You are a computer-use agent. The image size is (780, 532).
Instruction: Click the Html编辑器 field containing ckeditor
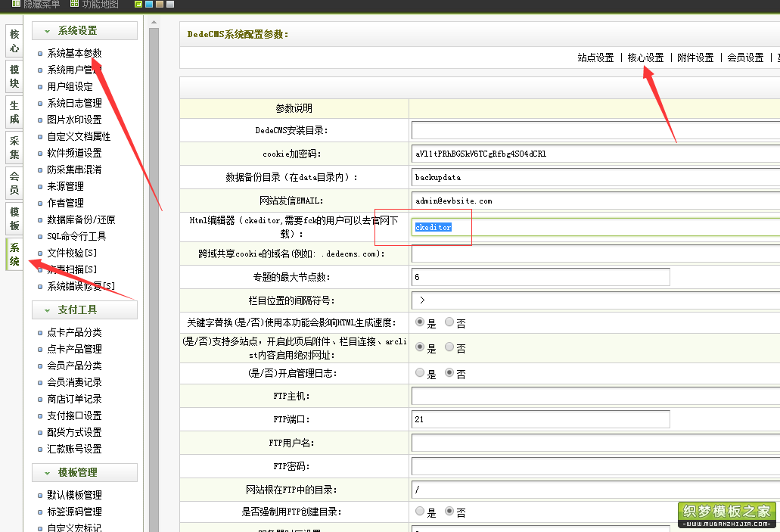595,227
